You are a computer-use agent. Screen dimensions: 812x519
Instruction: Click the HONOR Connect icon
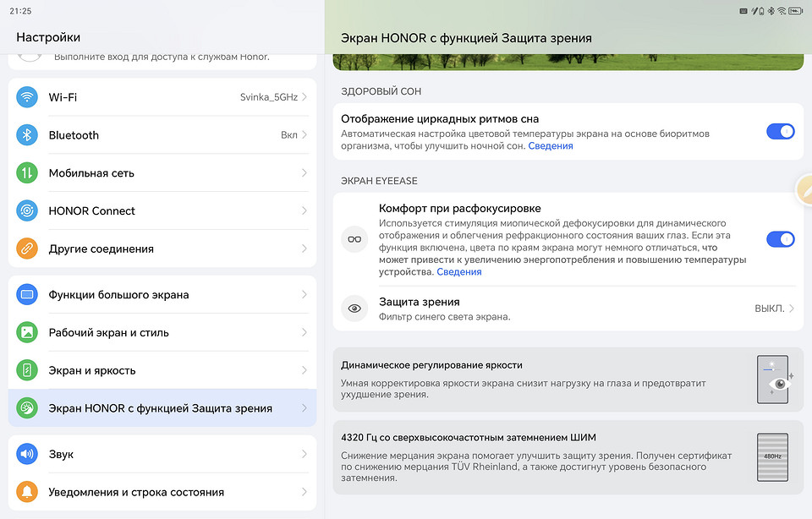coord(26,210)
